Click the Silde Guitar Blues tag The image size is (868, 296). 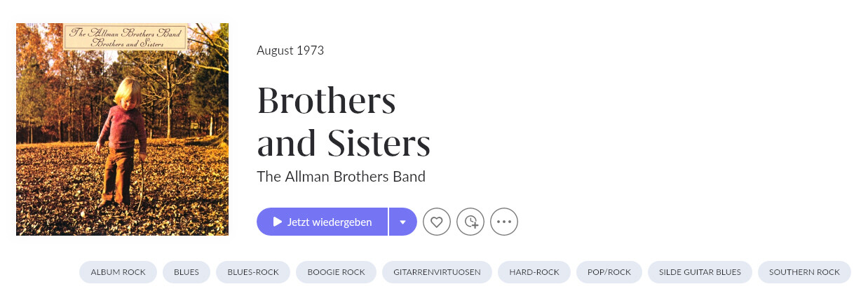pos(700,272)
